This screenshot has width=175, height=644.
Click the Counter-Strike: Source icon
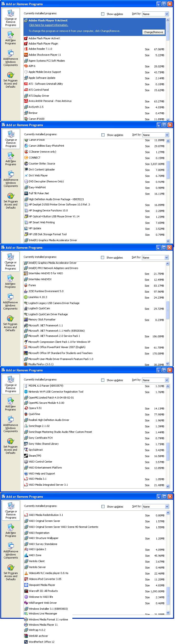coord(26,164)
